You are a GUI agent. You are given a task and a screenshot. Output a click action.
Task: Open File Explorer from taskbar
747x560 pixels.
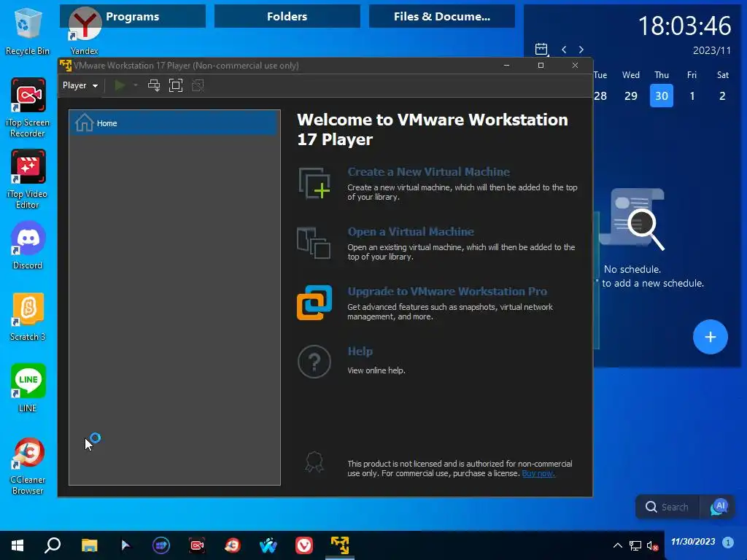[89, 545]
